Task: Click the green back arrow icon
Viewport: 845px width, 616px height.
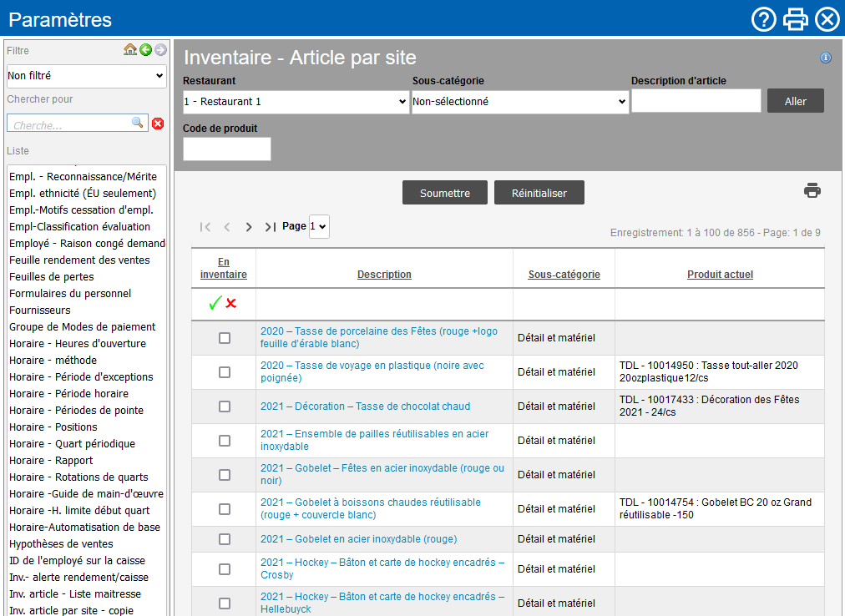Action: pos(145,50)
